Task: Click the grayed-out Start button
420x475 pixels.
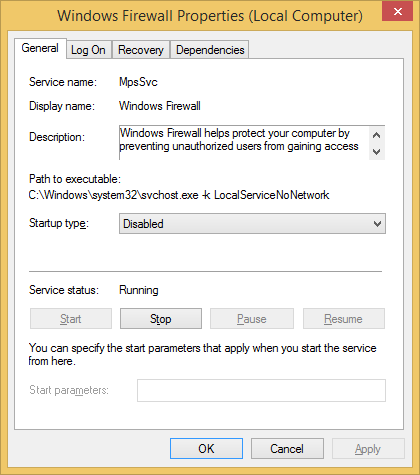Action: coord(71,319)
